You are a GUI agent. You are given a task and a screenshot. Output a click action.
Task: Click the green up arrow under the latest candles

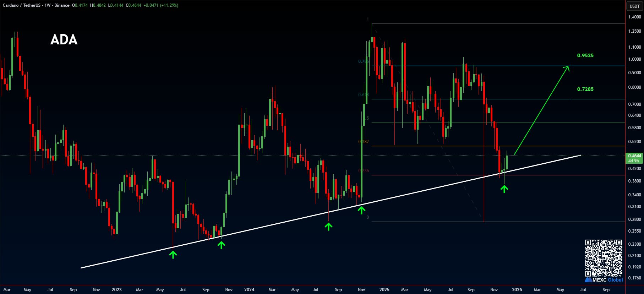pos(504,189)
